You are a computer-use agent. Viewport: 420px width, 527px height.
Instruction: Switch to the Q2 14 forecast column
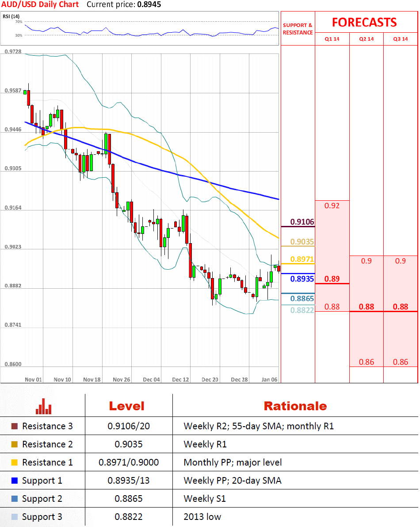[x=366, y=39]
